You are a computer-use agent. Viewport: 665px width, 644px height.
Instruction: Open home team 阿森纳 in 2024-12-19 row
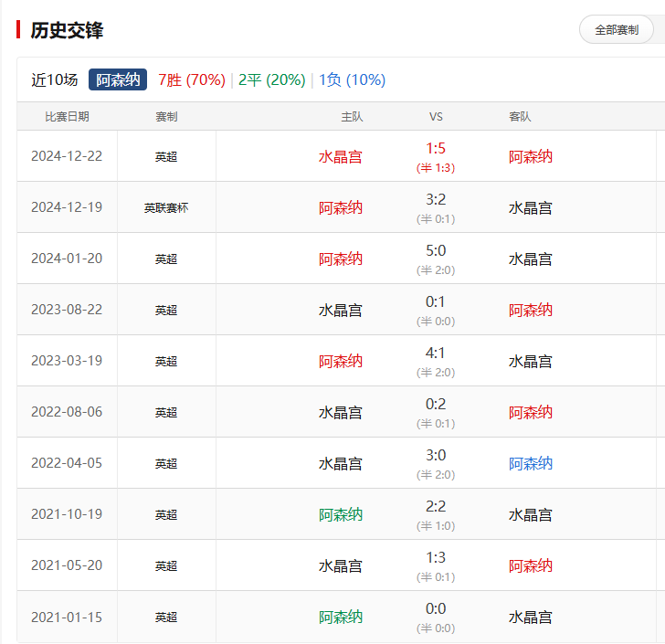click(341, 208)
